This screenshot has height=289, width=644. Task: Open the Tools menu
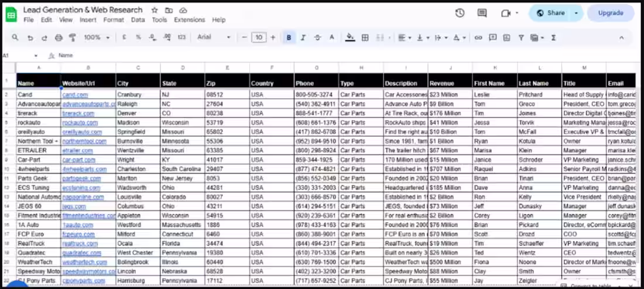(159, 20)
